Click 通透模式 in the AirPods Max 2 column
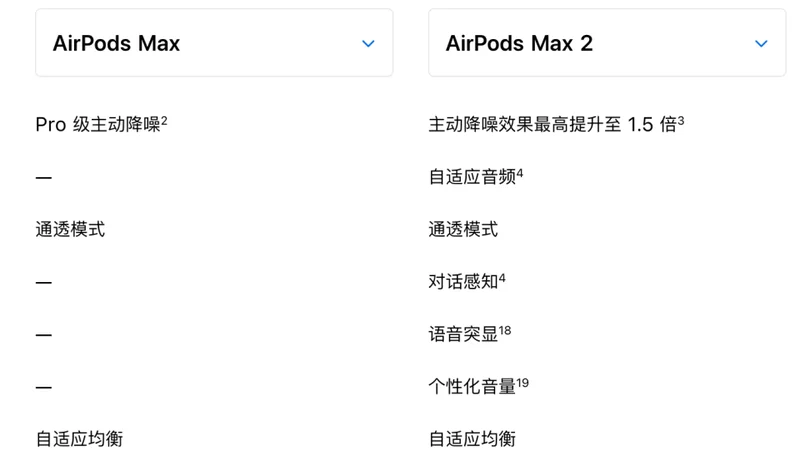 463,229
